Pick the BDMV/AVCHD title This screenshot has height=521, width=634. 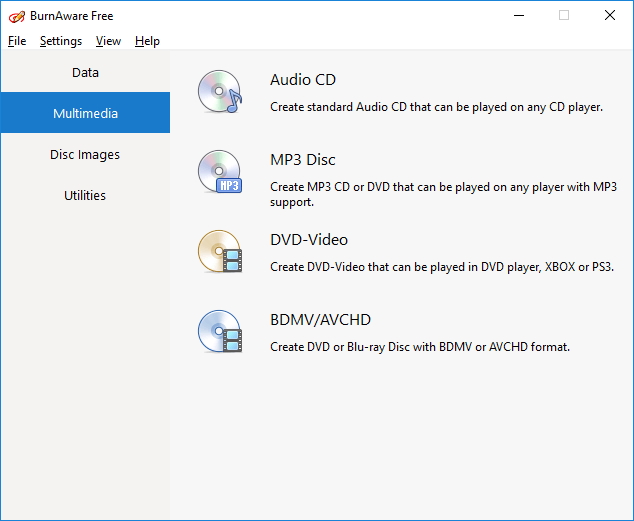pyautogui.click(x=321, y=320)
